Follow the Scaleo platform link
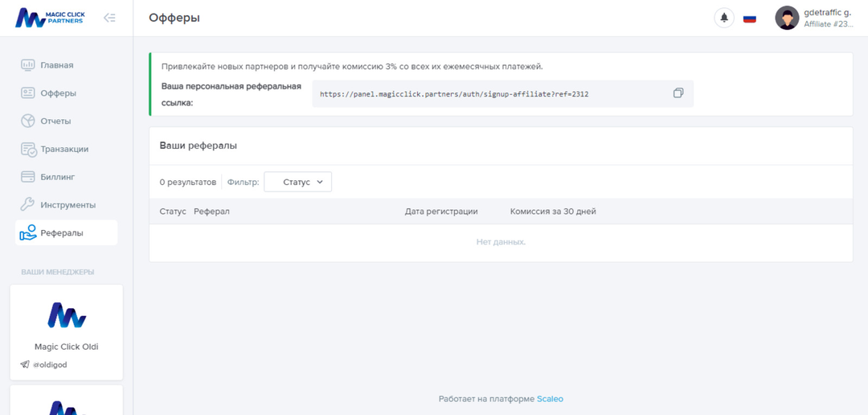This screenshot has width=868, height=415. pos(550,399)
